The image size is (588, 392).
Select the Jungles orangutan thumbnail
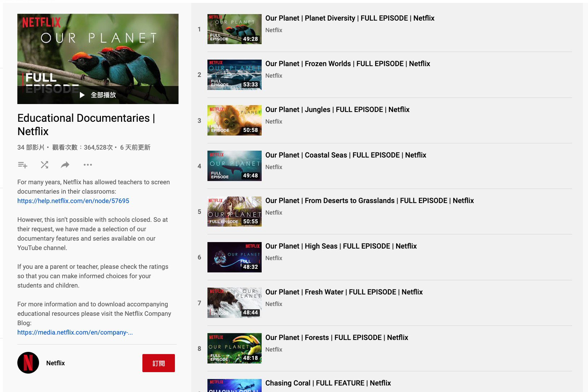coord(234,120)
